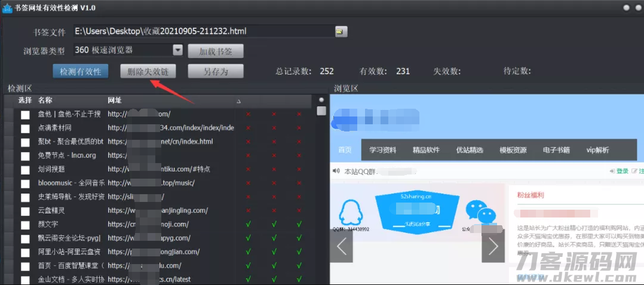This screenshot has width=644, height=285.
Task: Open the 学习资料 tab
Action: (382, 150)
